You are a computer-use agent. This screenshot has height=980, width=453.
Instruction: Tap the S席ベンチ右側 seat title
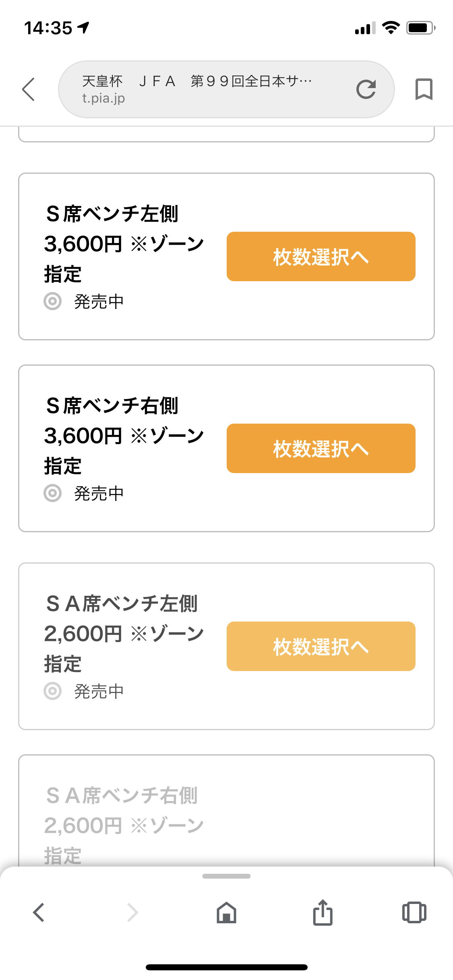pos(112,406)
